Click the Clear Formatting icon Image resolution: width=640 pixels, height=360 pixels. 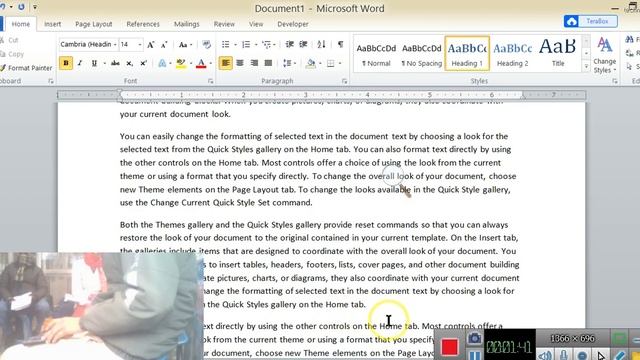tap(206, 44)
